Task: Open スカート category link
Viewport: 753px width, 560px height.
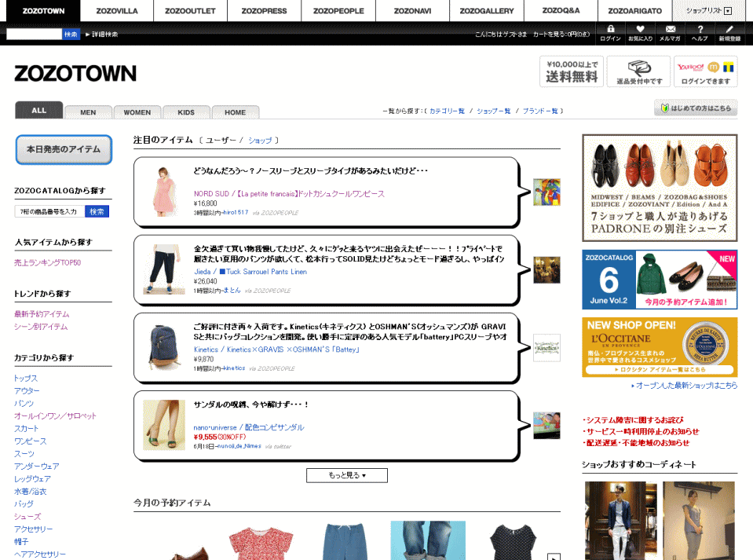Action: click(27, 428)
